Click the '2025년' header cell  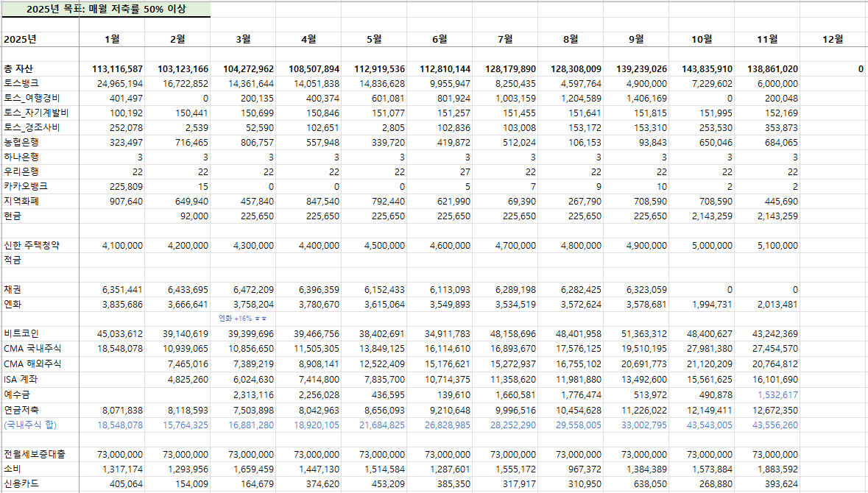pyautogui.click(x=20, y=39)
